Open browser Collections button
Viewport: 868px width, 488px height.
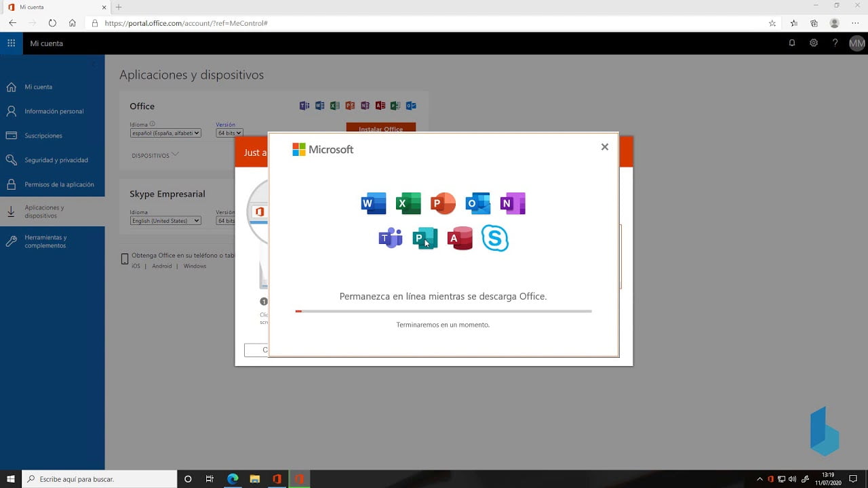click(x=814, y=23)
